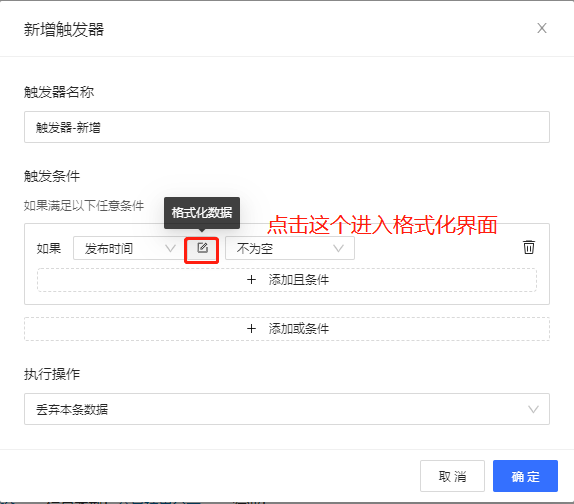The image size is (574, 504).
Task: Click plus icon in 添加或条件
Action: (x=251, y=329)
